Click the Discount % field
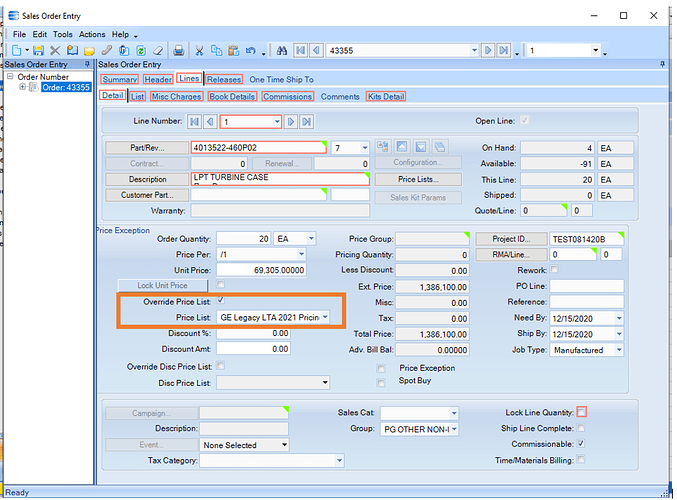The height and width of the screenshot is (500, 677). (x=253, y=333)
